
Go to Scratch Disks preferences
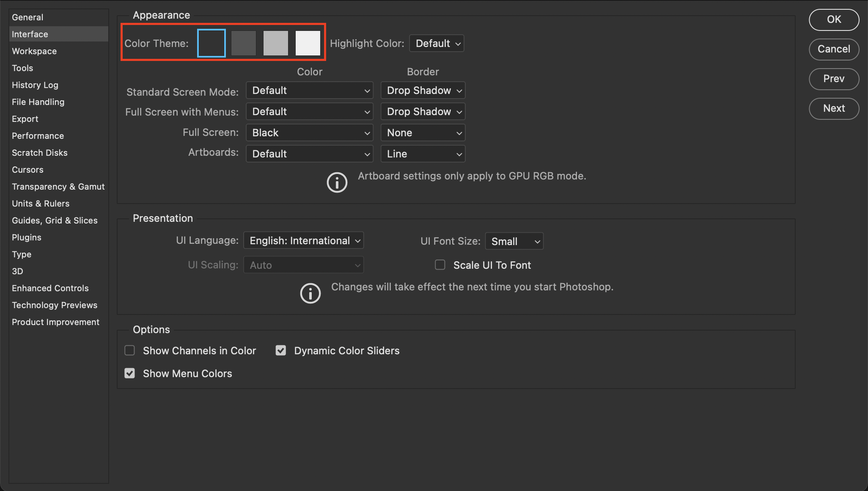40,153
